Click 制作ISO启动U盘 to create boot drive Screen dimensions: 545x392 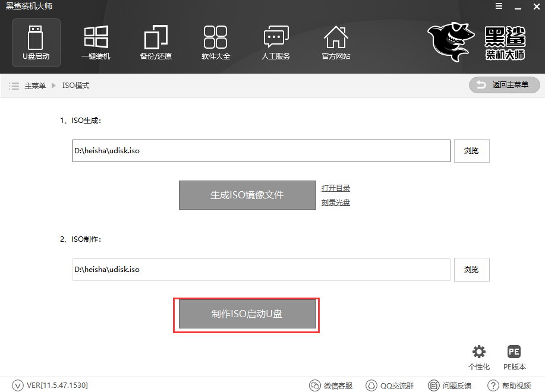pyautogui.click(x=246, y=315)
